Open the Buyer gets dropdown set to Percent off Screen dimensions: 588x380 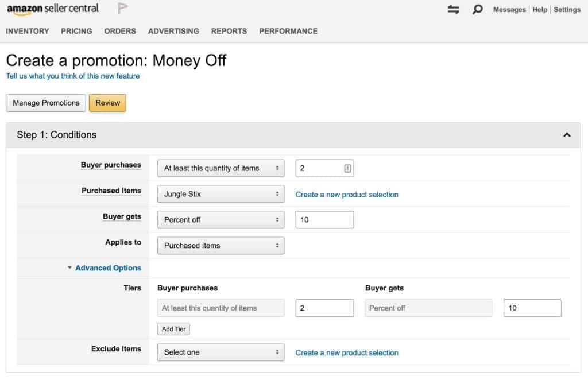pos(220,219)
